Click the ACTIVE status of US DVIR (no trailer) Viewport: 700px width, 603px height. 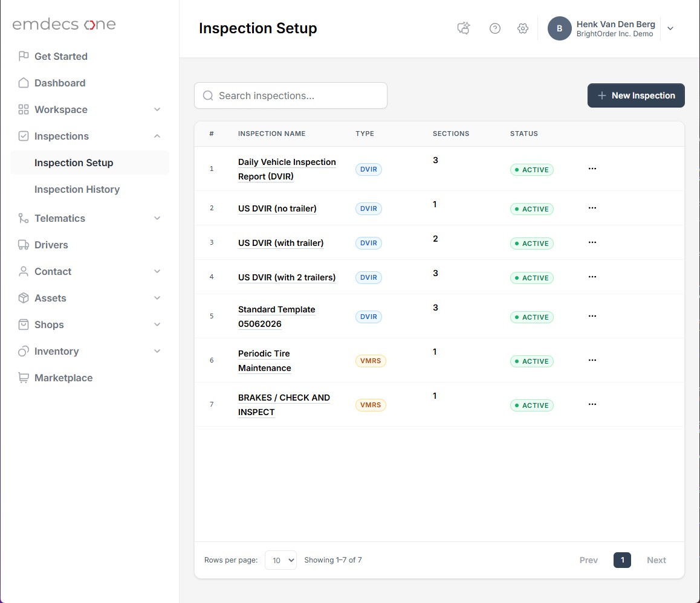(532, 209)
